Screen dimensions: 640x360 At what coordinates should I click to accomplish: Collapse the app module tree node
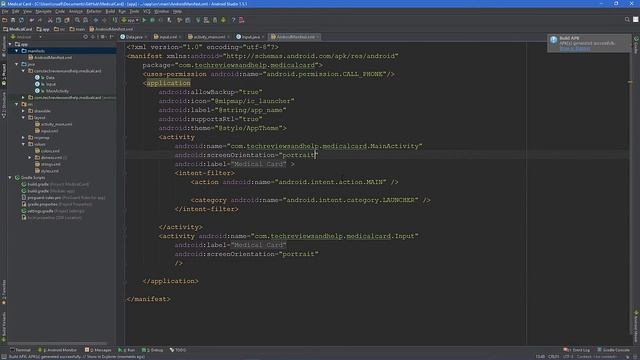click(x=10, y=44)
